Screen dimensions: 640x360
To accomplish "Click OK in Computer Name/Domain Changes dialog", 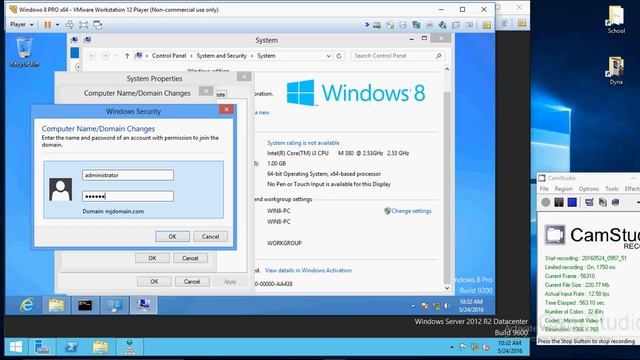I will [x=152, y=258].
